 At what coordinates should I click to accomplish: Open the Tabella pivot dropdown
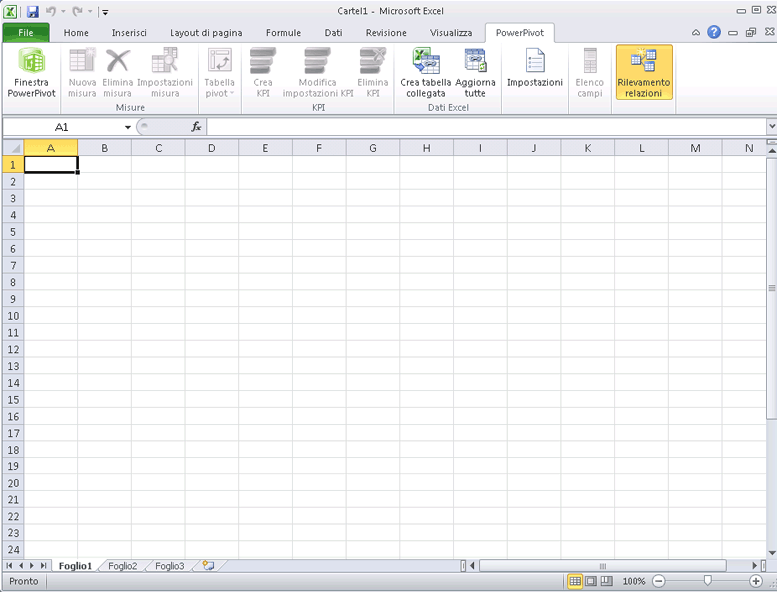click(x=219, y=72)
